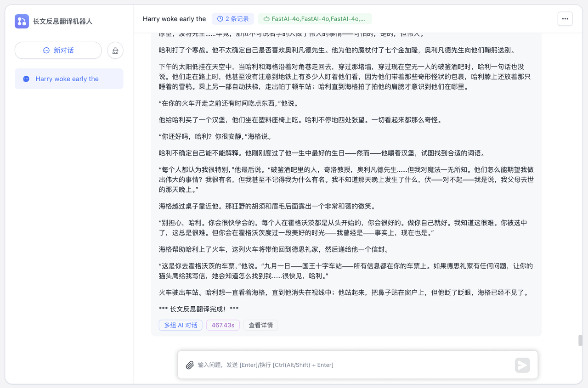The height and width of the screenshot is (388, 588).
Task: Click the chat scrollbar thumb on right
Action: coord(580,340)
